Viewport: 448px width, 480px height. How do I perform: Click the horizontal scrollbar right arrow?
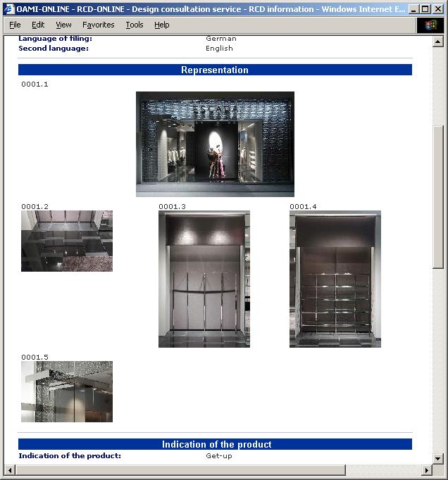[x=427, y=470]
